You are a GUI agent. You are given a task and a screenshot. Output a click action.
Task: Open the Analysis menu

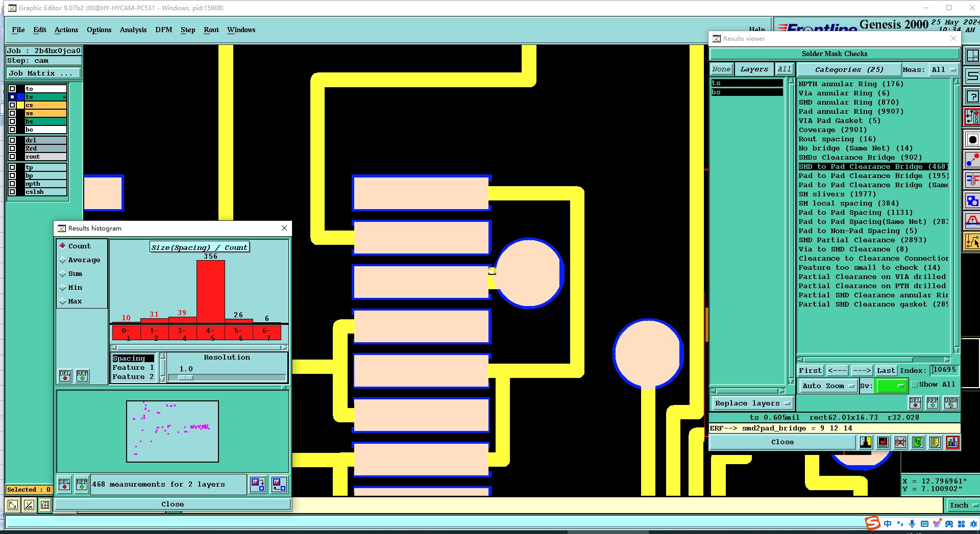coord(133,30)
